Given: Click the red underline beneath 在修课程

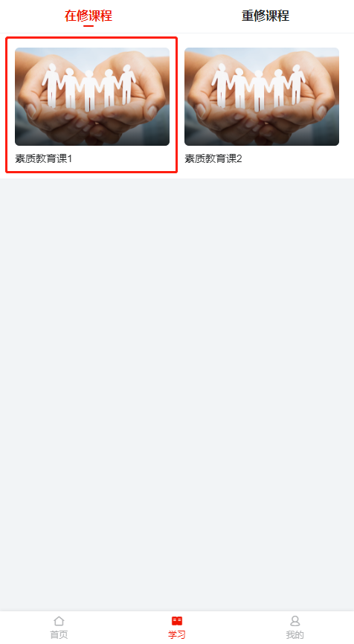Looking at the screenshot, I should click(88, 26).
